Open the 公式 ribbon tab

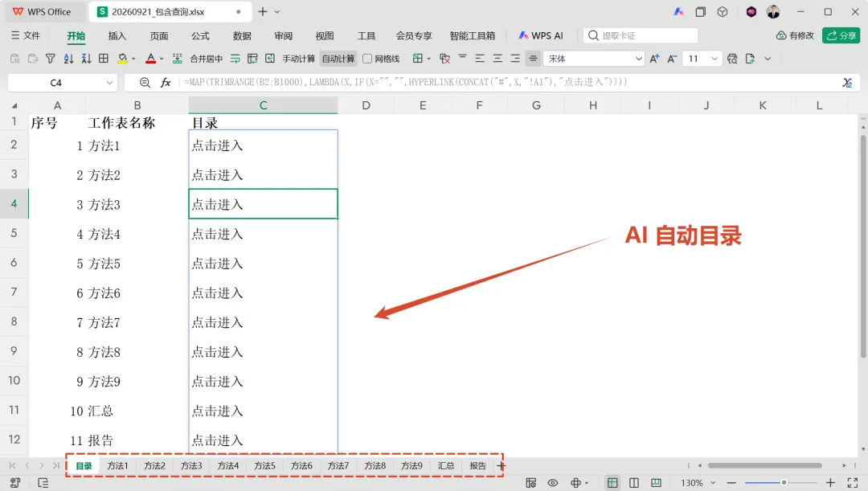tap(200, 35)
